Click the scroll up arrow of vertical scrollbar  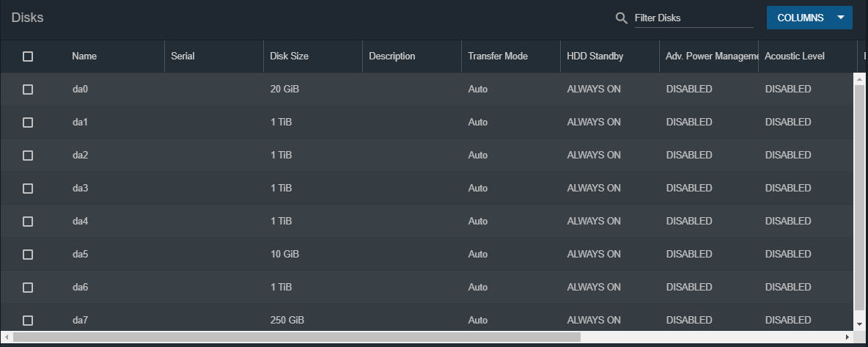pos(859,80)
